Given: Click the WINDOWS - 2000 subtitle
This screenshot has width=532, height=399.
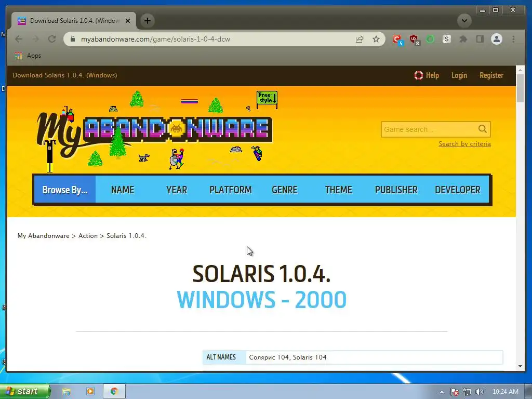Looking at the screenshot, I should click(261, 300).
